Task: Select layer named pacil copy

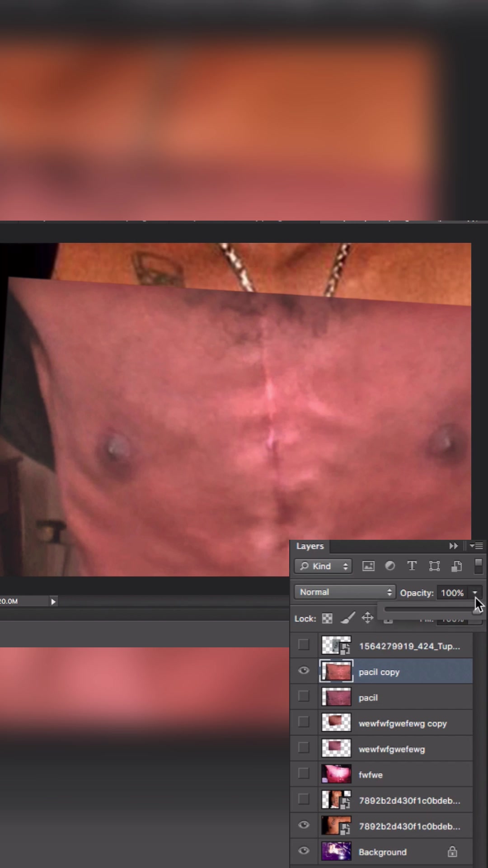Action: pyautogui.click(x=379, y=672)
